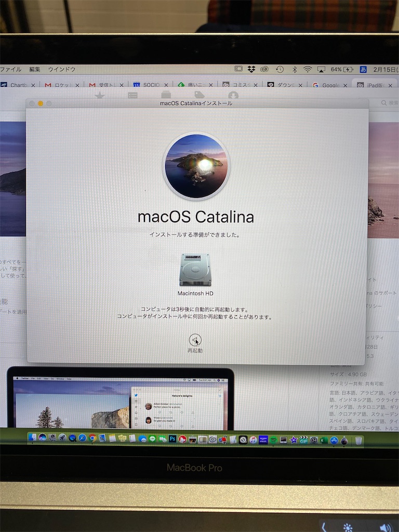Click the Purchased tag icon in App Store toolbar
The height and width of the screenshot is (532, 399).
pyautogui.click(x=199, y=95)
